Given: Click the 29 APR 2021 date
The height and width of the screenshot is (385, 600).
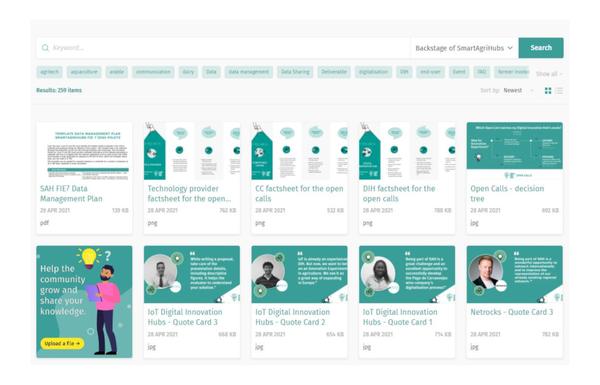Looking at the screenshot, I should (55, 210).
